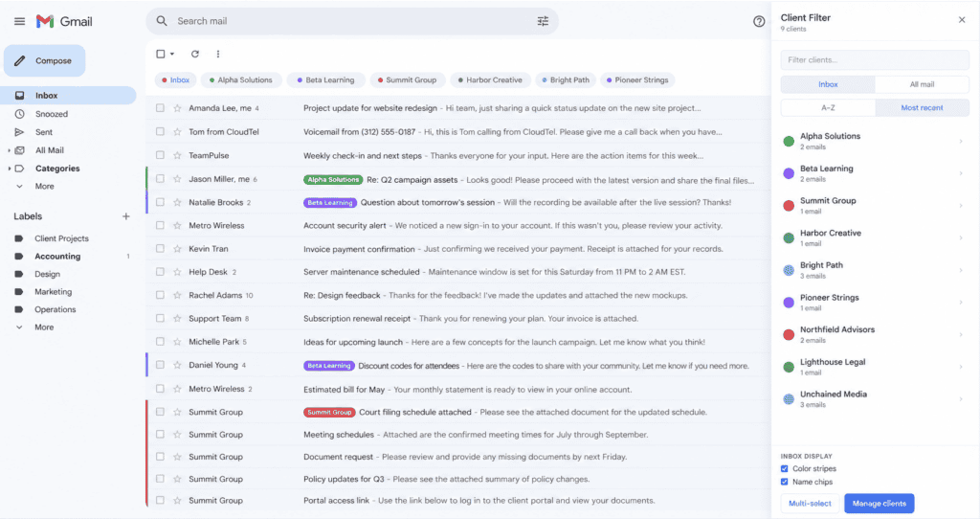
Task: Star the Tom from CloudTel email
Action: pyautogui.click(x=177, y=132)
